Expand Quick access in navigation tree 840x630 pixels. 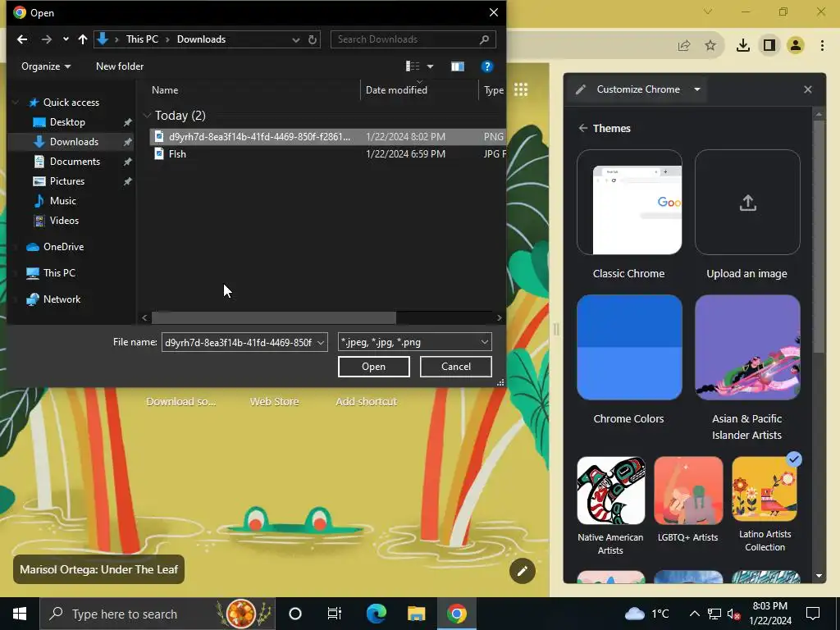click(16, 103)
